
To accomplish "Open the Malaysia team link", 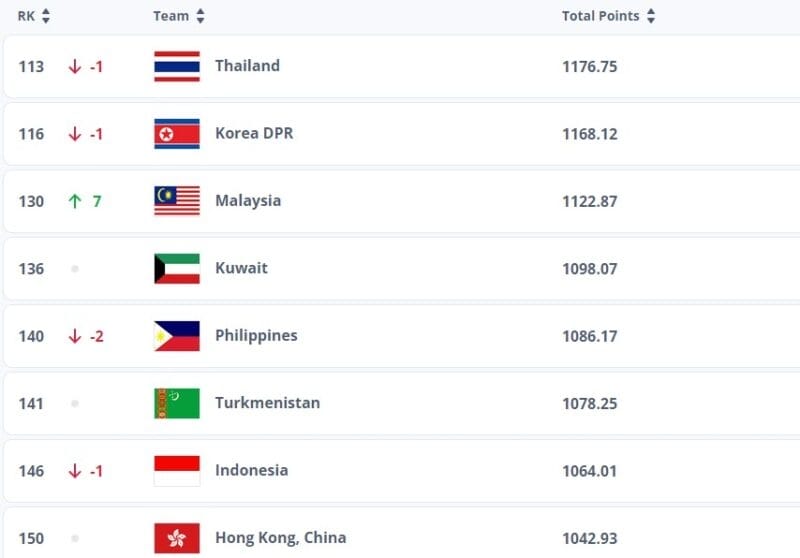I will pyautogui.click(x=247, y=201).
